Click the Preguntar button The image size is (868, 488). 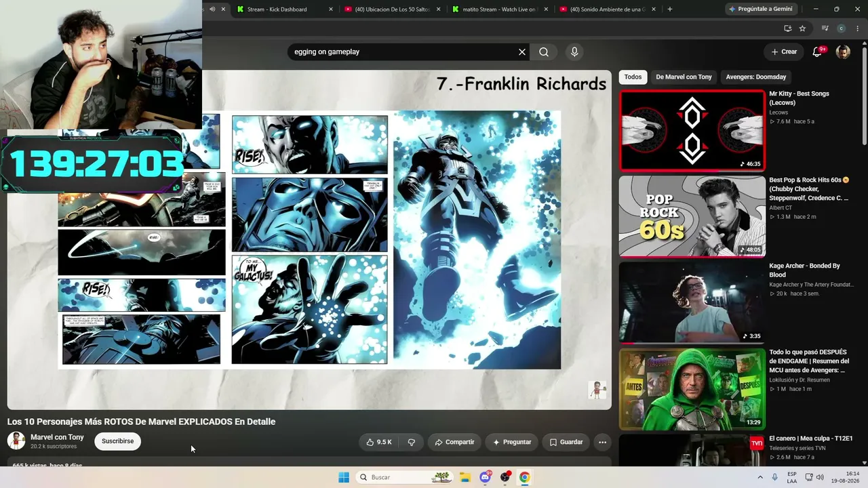512,442
